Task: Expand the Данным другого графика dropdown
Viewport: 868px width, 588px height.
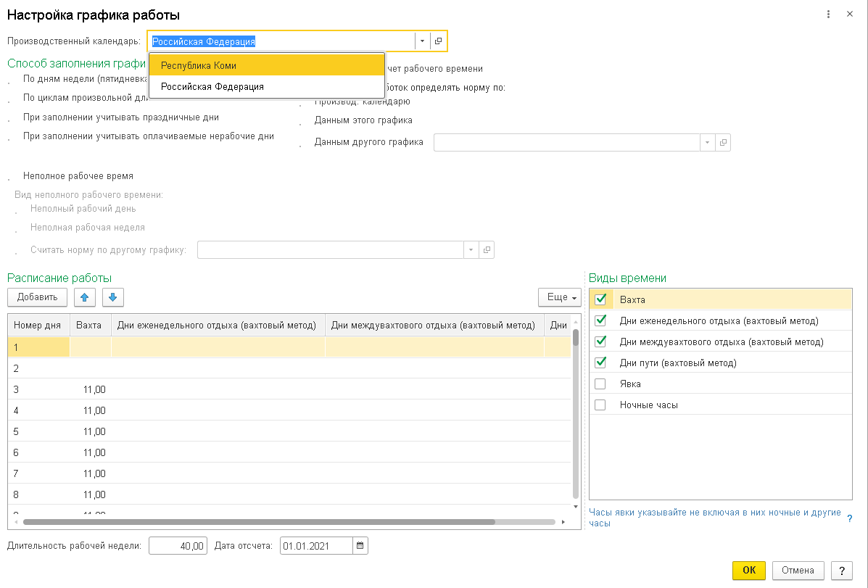Action: 707,143
